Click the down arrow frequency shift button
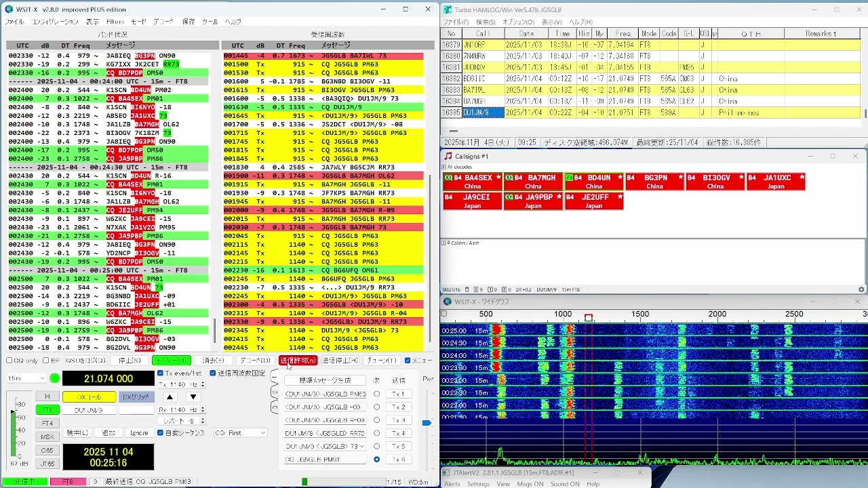This screenshot has height=488, width=868. (193, 397)
